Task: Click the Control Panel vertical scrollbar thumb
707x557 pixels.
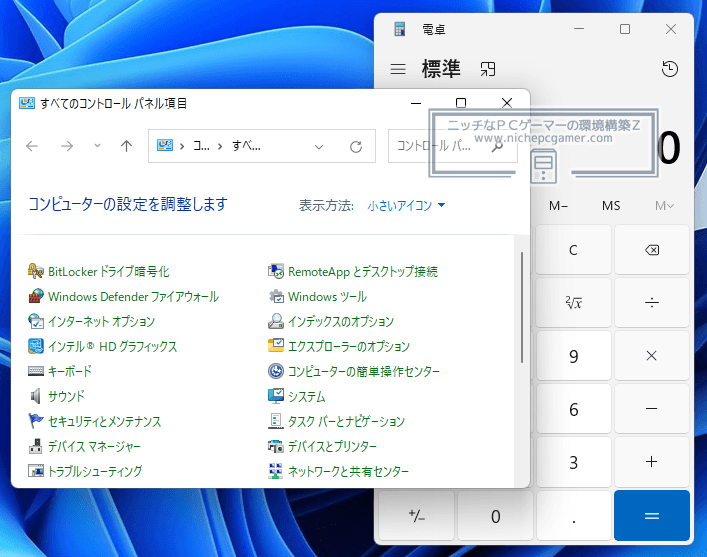Action: (522, 308)
